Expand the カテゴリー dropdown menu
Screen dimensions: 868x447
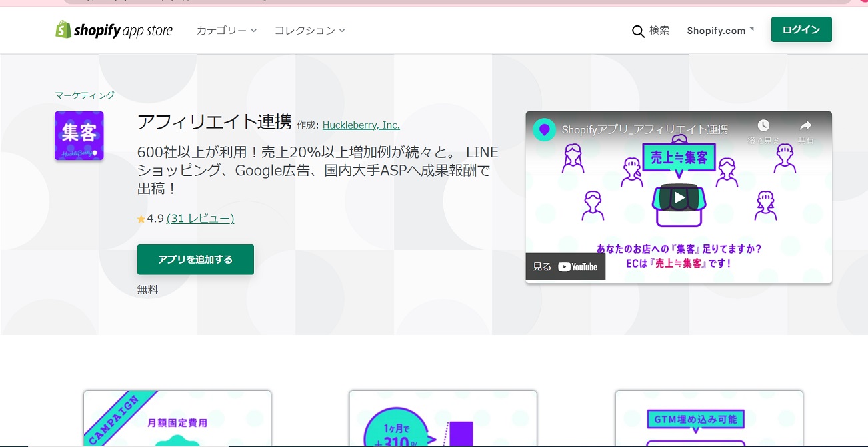[x=226, y=31]
